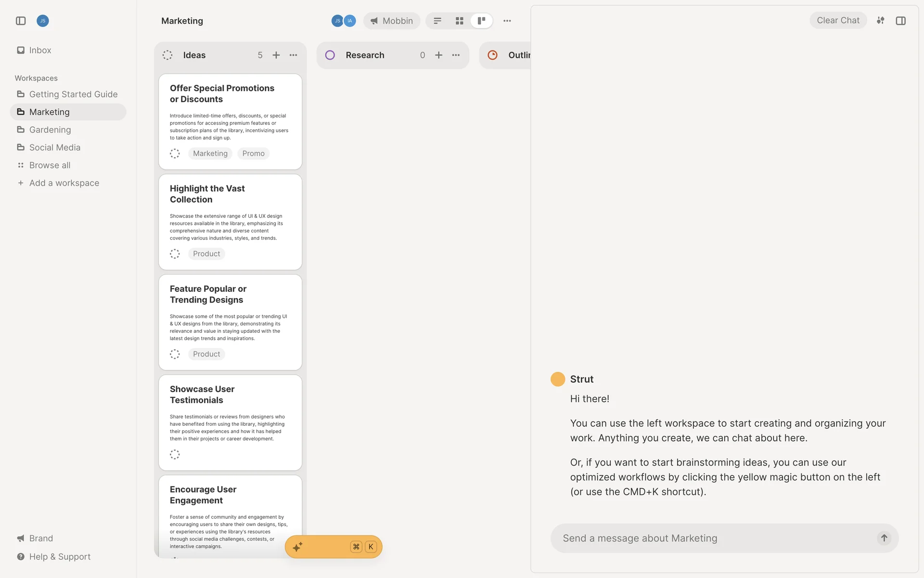Toggle the left sidebar panel icon
The width and height of the screenshot is (924, 578).
tap(21, 21)
